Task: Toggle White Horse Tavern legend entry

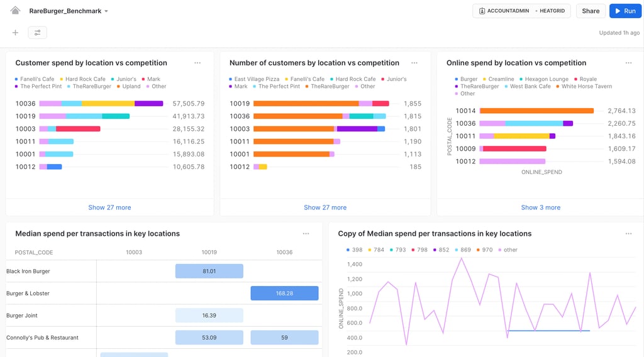Action: [584, 86]
